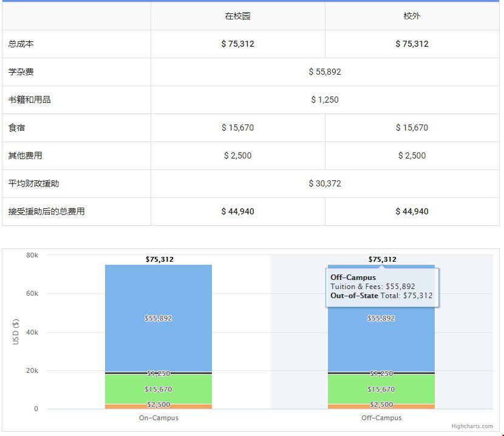The image size is (504, 436).
Task: Click the $75,312 total label above Off-Campus bar
Action: coord(382,259)
